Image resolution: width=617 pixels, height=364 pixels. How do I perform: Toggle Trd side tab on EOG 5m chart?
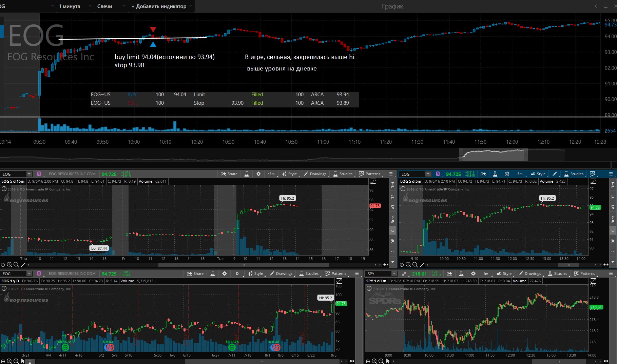[613, 185]
